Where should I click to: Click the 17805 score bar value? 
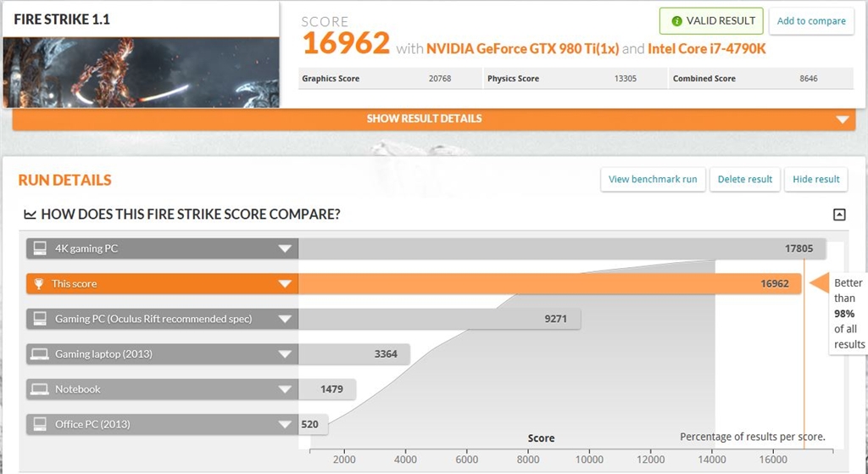tap(798, 248)
